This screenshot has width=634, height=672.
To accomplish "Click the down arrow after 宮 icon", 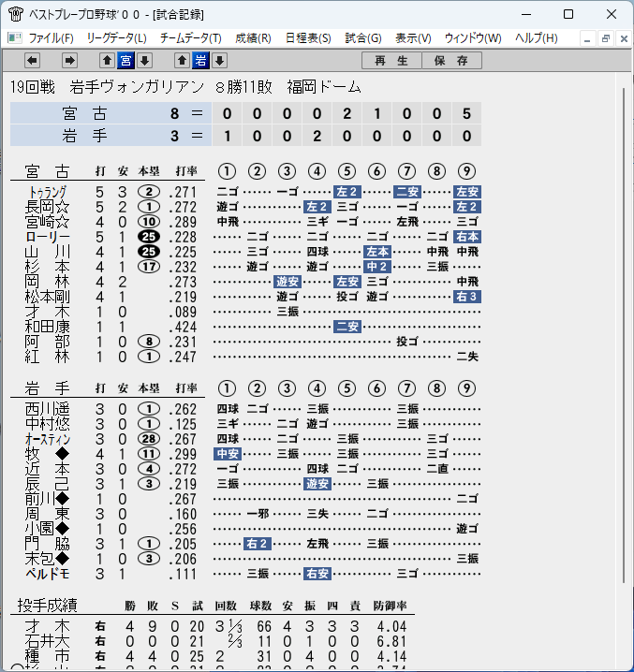I will coord(144,61).
